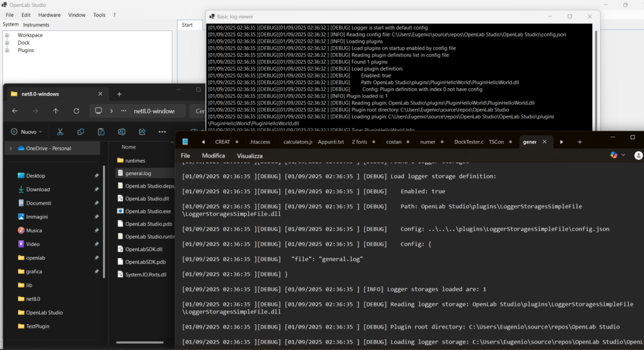Unpin Immagini from quick access
The height and width of the screenshot is (350, 644).
coord(96,217)
